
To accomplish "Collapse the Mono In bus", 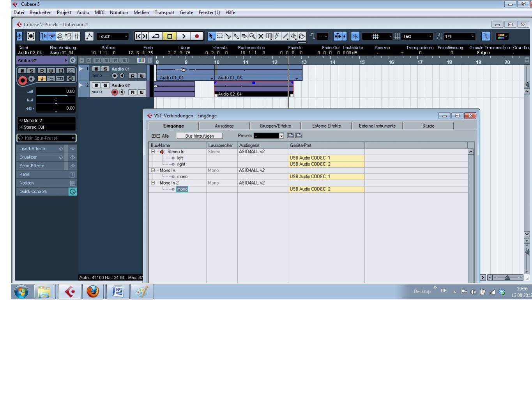I will pos(153,170).
